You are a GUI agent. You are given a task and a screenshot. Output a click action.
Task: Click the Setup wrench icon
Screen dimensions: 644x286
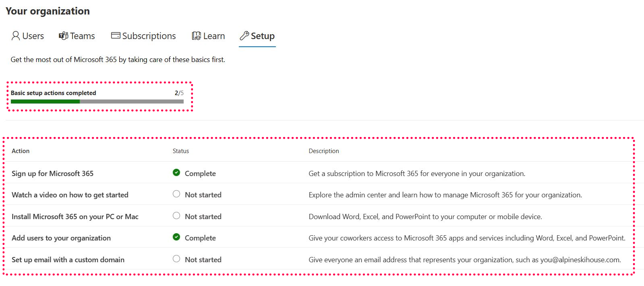pos(244,36)
